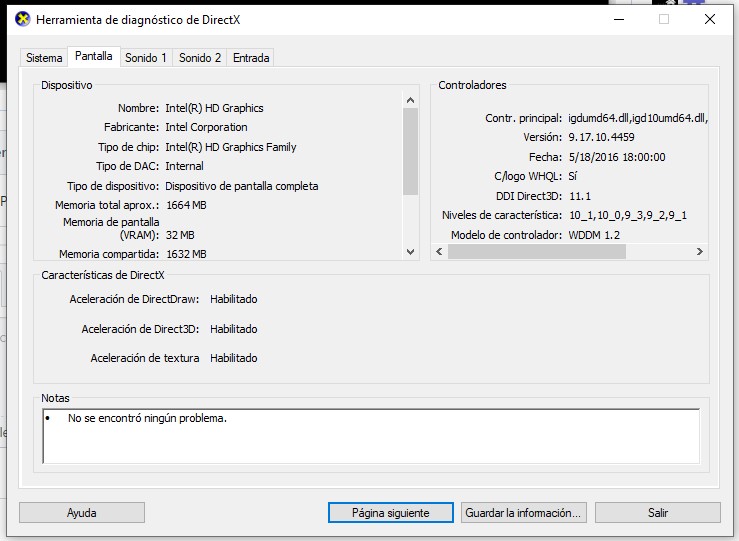
Task: Click Dispositivo scrollbar up arrow
Action: (411, 100)
